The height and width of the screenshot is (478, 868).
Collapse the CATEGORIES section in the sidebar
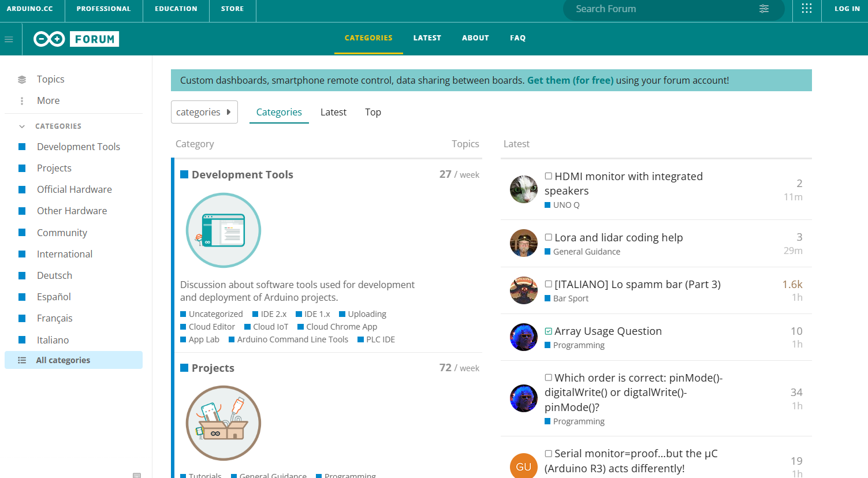pos(21,126)
